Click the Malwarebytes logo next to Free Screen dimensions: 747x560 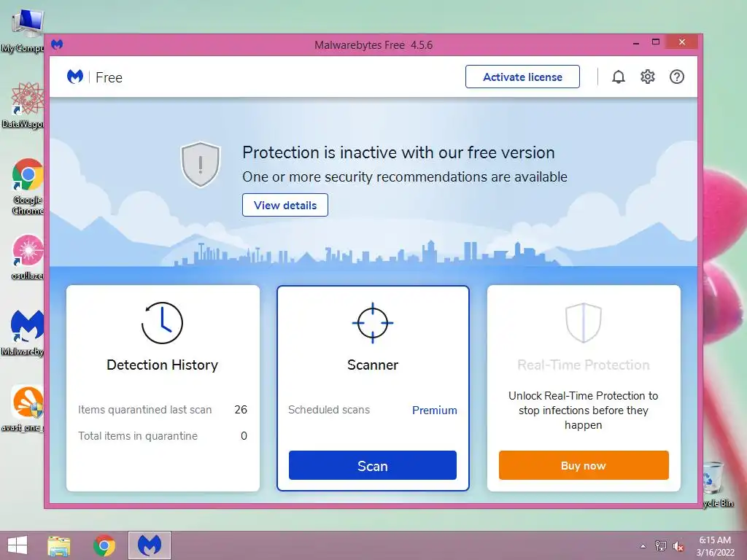point(75,77)
